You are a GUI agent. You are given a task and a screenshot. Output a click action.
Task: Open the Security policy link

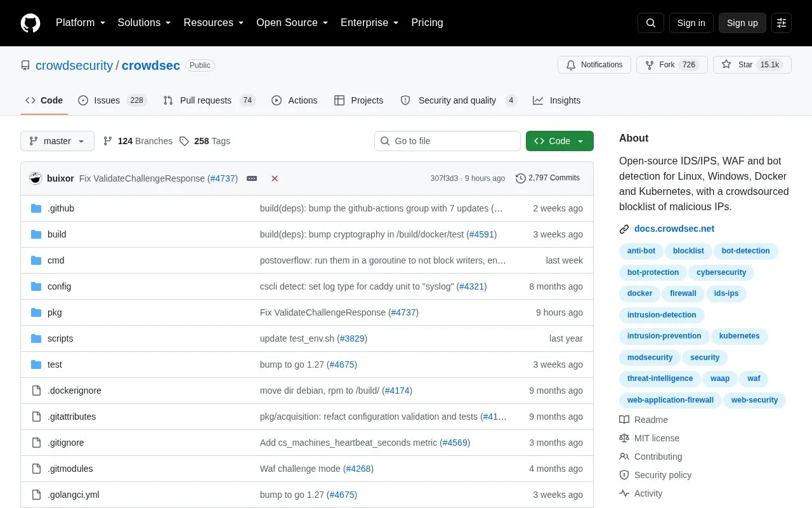click(x=655, y=475)
